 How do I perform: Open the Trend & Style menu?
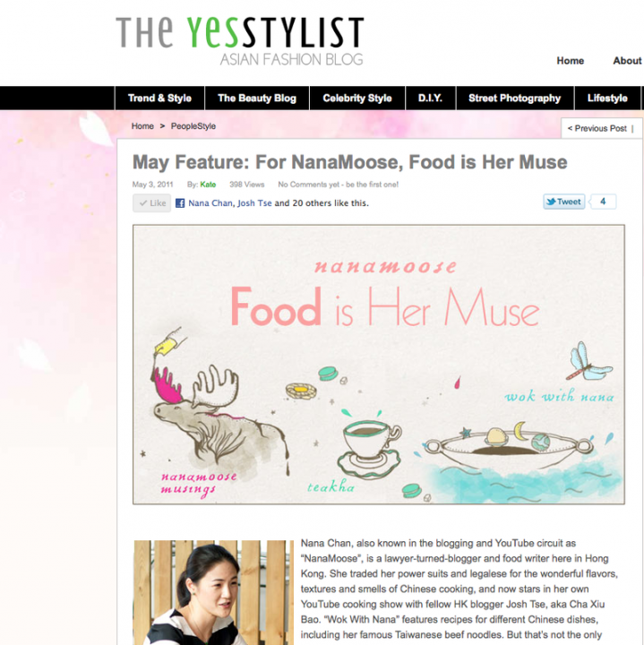(159, 99)
